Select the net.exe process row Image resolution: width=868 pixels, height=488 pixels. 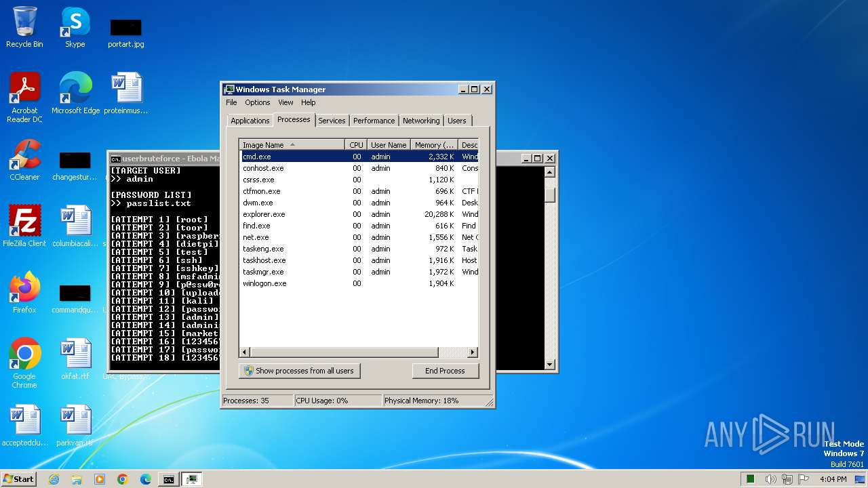(x=359, y=237)
